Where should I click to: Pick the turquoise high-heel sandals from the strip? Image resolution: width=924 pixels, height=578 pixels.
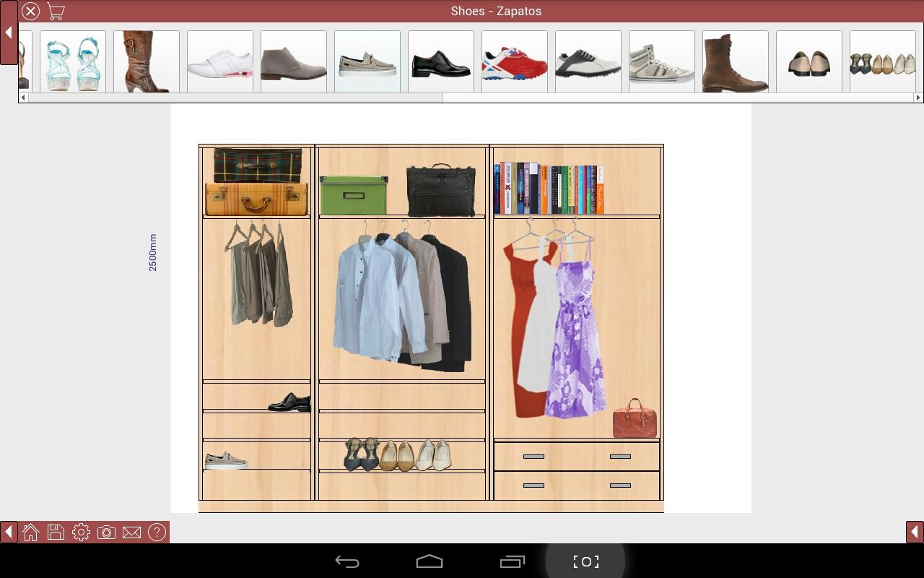pyautogui.click(x=72, y=61)
